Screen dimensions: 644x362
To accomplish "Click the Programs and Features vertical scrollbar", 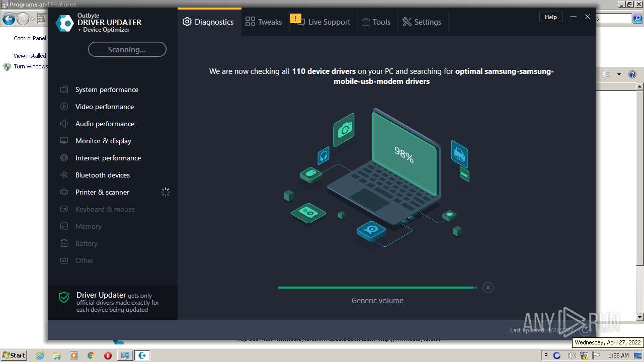I will (640, 201).
